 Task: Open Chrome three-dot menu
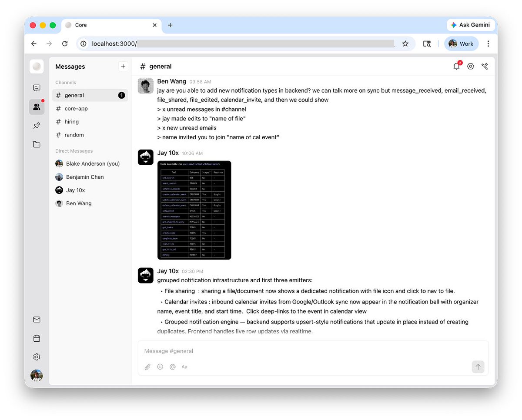(x=488, y=43)
